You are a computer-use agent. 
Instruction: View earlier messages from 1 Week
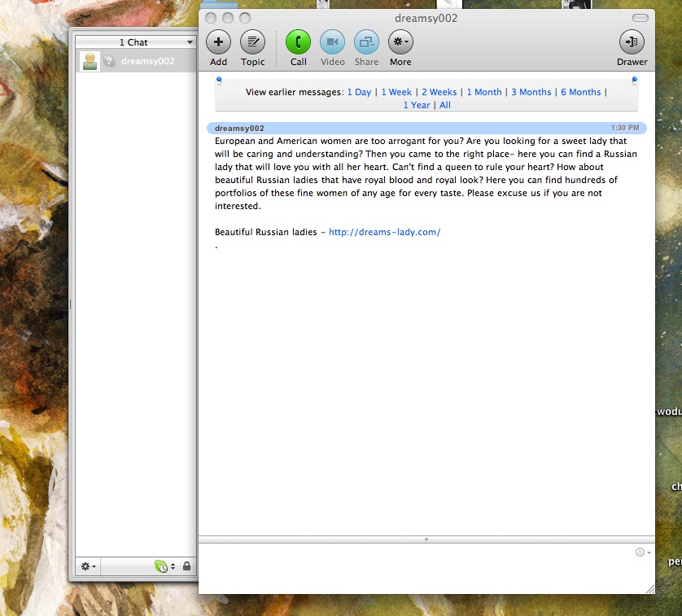(396, 92)
